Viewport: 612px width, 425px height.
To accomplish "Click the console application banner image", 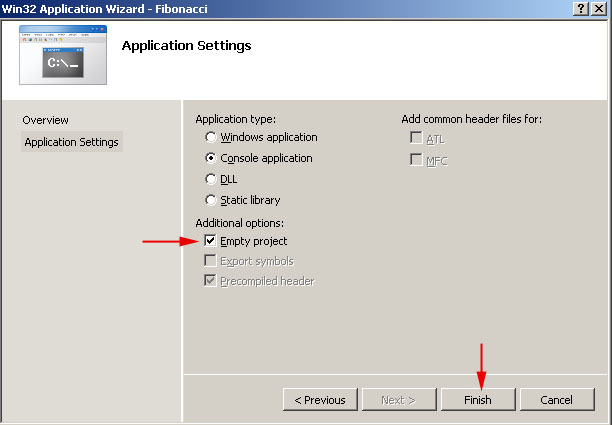I will [63, 55].
